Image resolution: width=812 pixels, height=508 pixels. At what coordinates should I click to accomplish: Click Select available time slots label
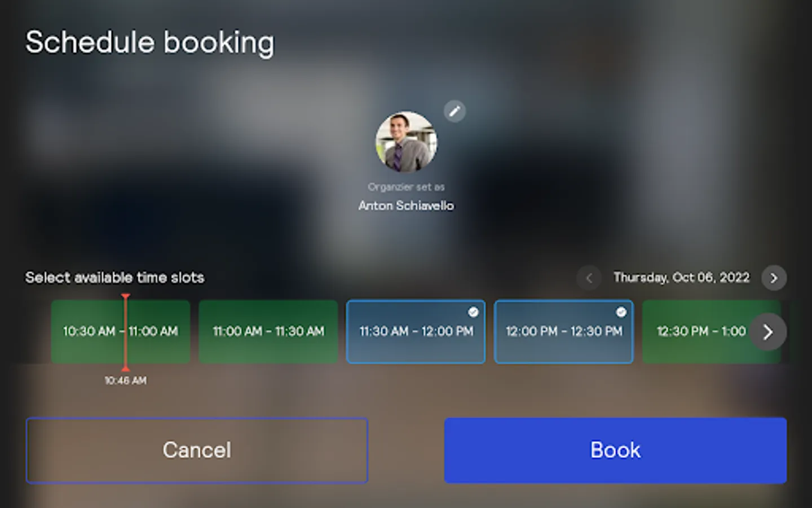pyautogui.click(x=115, y=278)
